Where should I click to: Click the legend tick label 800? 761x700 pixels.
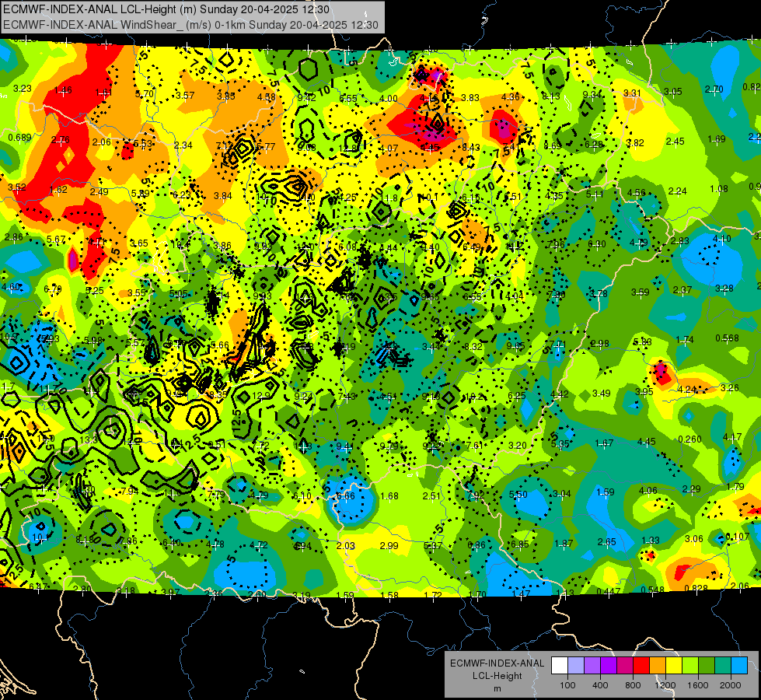[x=633, y=685]
